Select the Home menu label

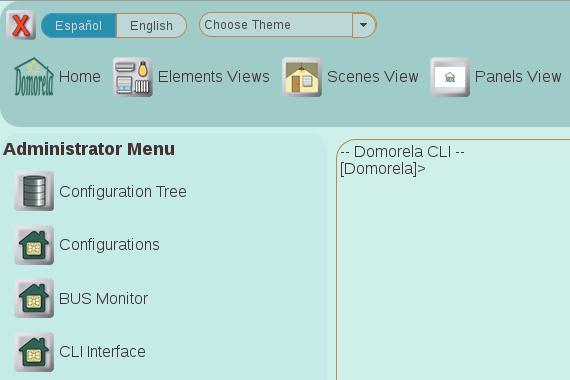(80, 77)
